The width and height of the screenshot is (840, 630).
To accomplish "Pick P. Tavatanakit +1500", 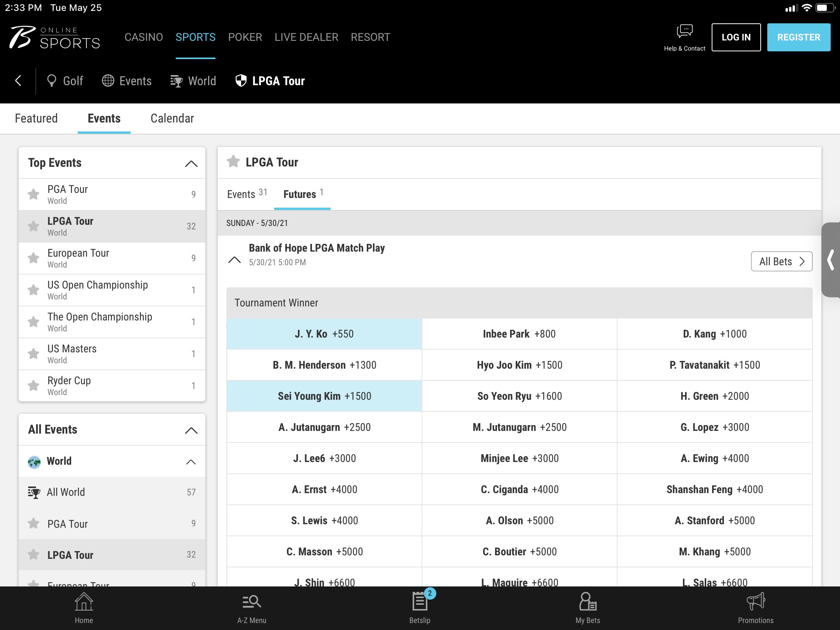I will 714,365.
